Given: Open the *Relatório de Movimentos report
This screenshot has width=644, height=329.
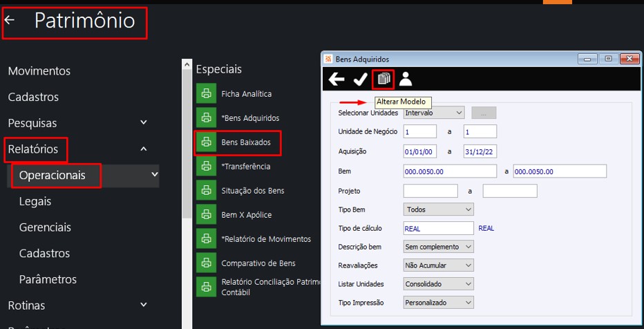Looking at the screenshot, I should 266,239.
